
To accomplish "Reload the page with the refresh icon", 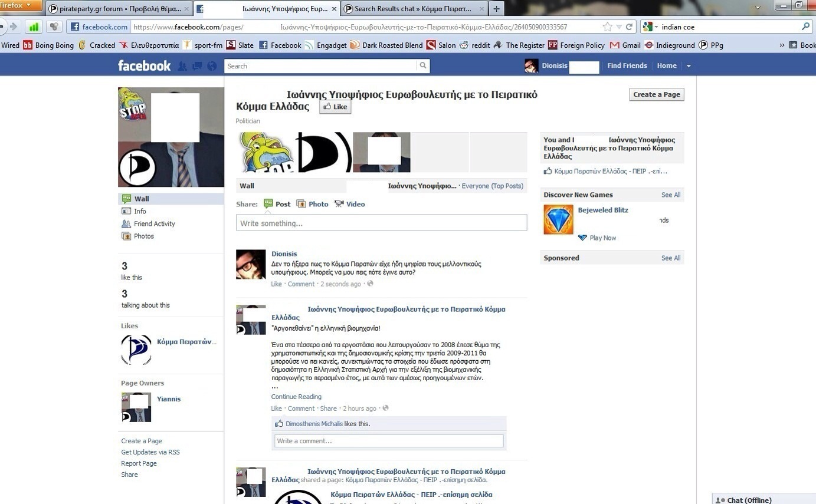I will click(629, 27).
